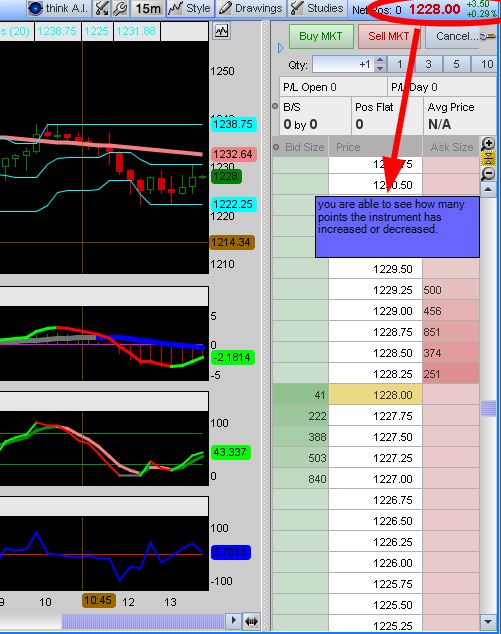Click bid size 388 at 1227.50
The width and height of the screenshot is (501, 634).
coord(300,437)
